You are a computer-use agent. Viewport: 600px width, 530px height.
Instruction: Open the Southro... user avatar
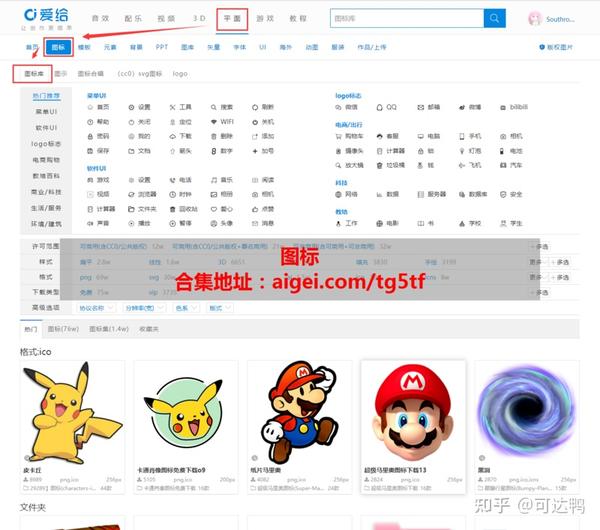535,19
